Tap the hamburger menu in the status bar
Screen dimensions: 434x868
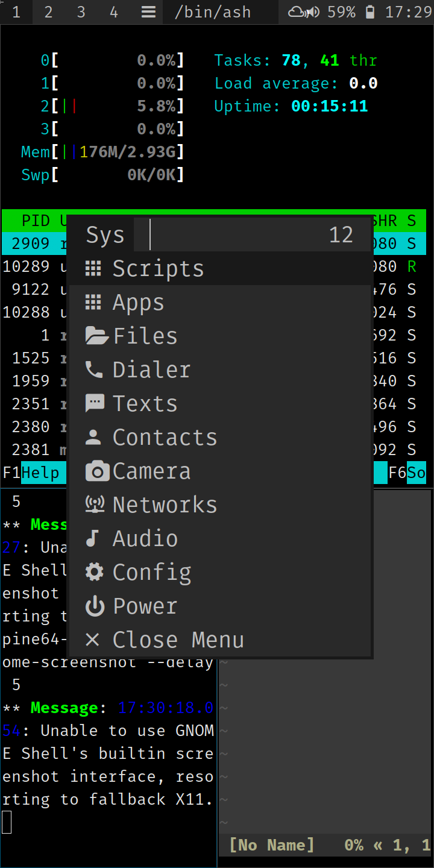click(x=148, y=11)
